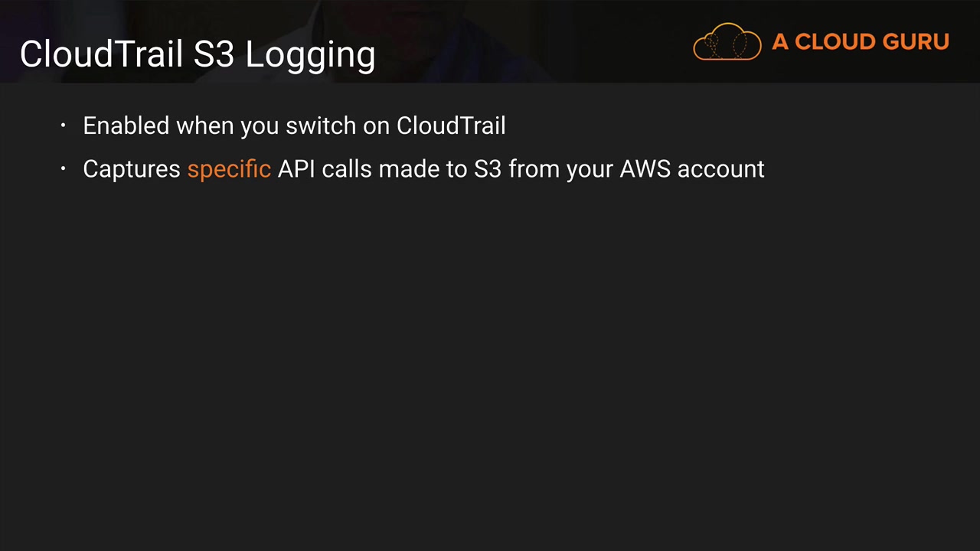980x551 pixels.
Task: Click the orange highlighted word "specific"
Action: (229, 168)
